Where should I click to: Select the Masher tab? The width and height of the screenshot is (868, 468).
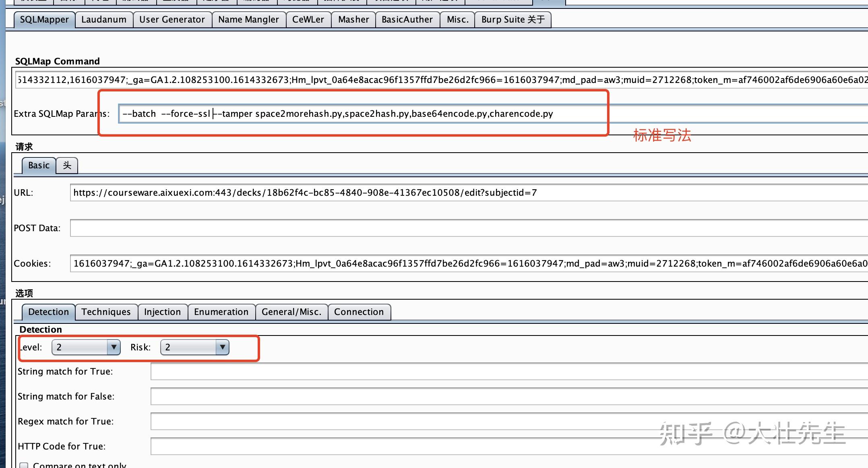click(x=353, y=19)
